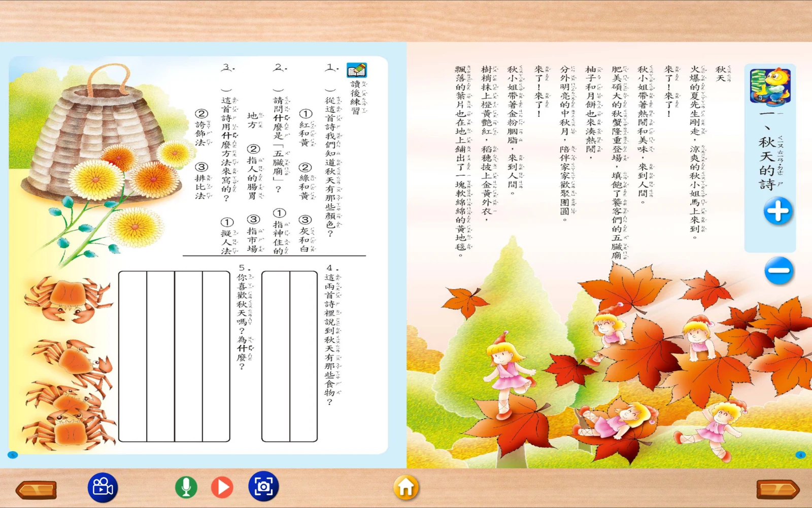Open the video camera recording tool
Image resolution: width=812 pixels, height=508 pixels.
103,488
